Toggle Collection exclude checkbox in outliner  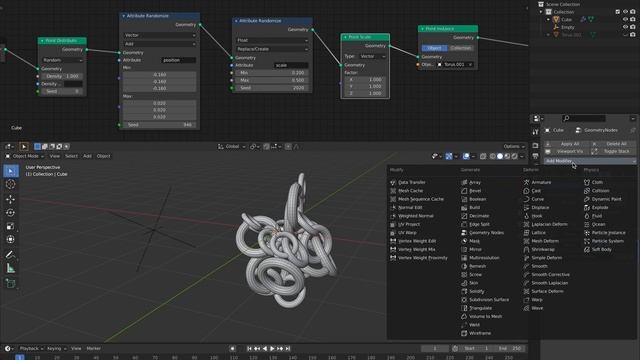[x=618, y=12]
